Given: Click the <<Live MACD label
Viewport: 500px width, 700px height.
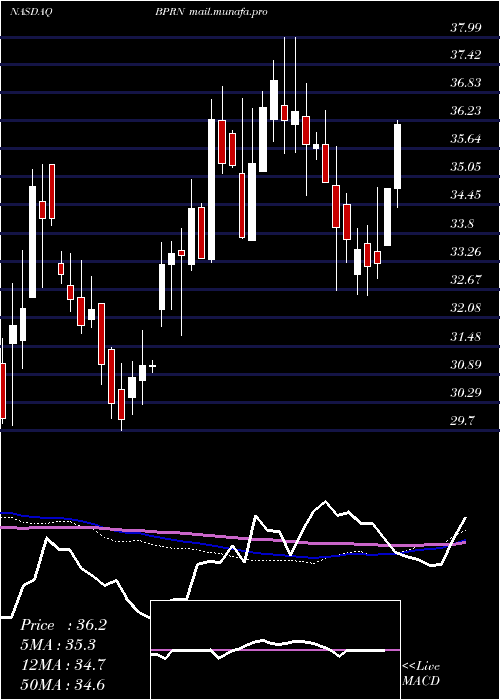Looking at the screenshot, I should (421, 674).
